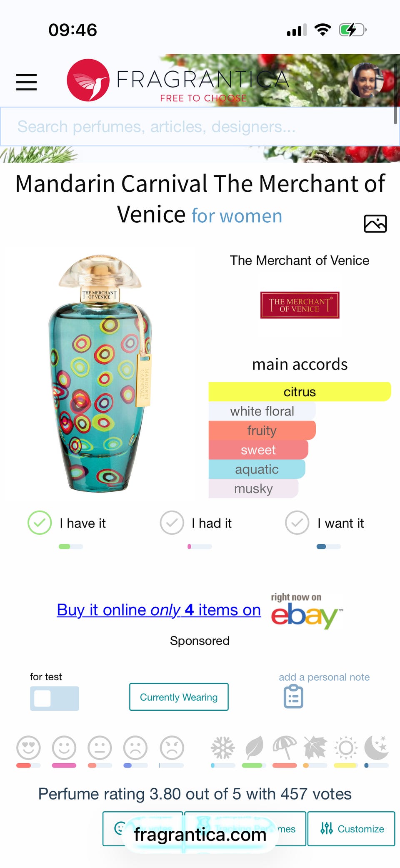Follow the Buy it online eBay link
Screen dimensions: 400x868
tap(159, 610)
